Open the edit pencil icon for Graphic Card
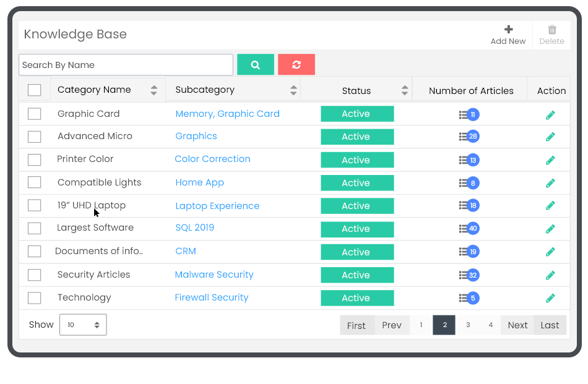This screenshot has width=588, height=384. 550,114
